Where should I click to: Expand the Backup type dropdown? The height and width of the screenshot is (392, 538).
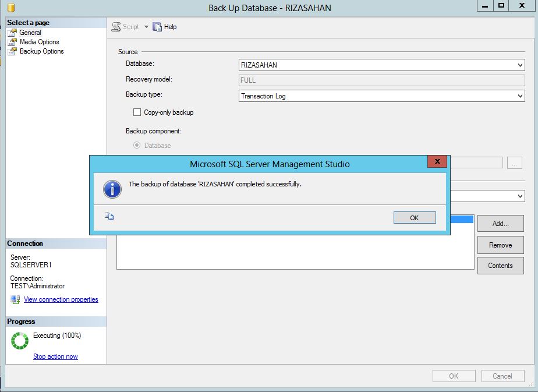pyautogui.click(x=381, y=96)
